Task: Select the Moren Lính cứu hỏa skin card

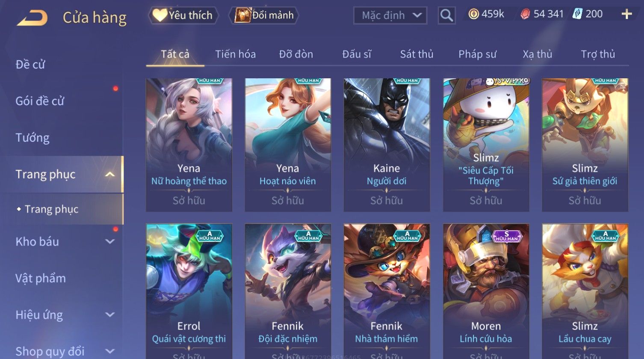Action: click(x=486, y=291)
